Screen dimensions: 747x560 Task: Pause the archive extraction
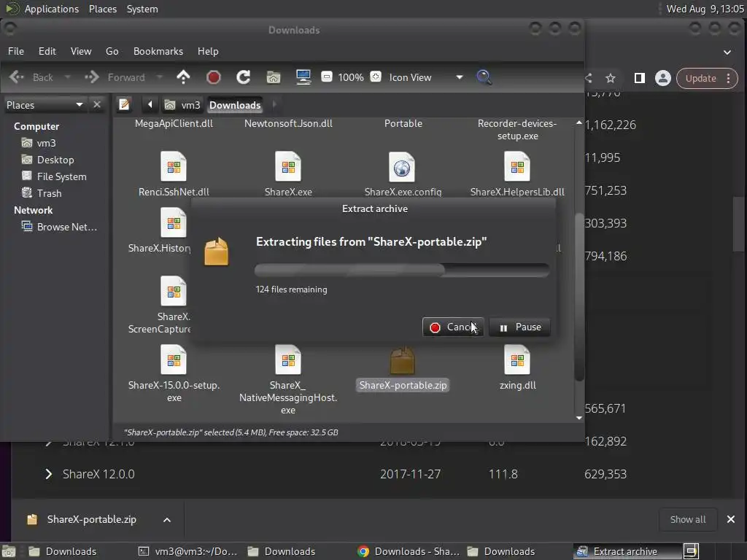pos(519,327)
